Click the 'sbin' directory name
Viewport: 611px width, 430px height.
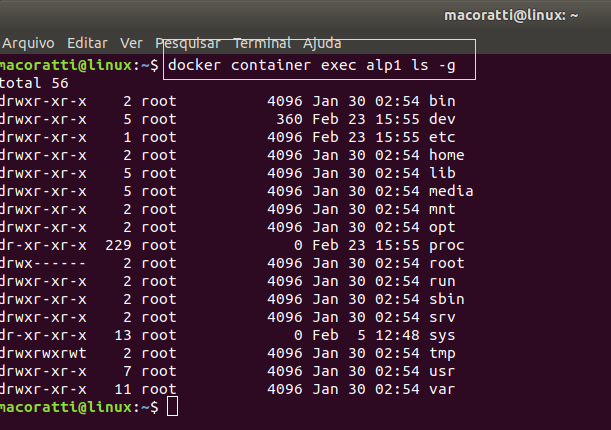coord(447,299)
